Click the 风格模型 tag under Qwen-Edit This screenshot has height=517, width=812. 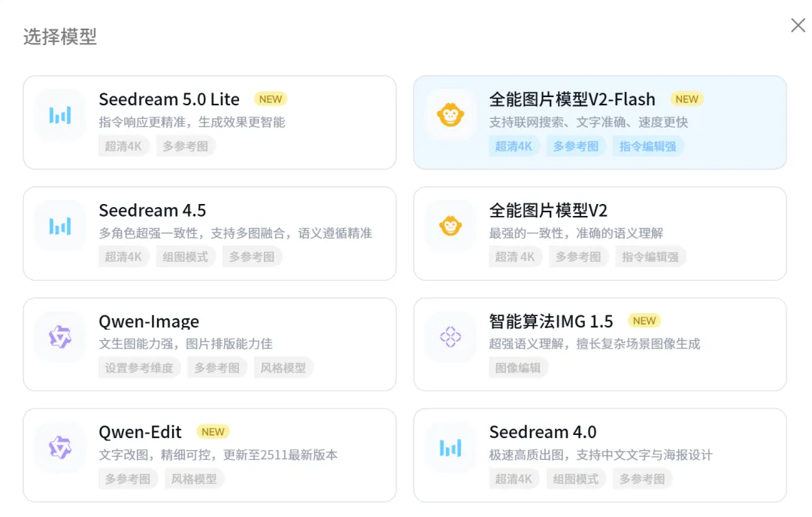(194, 479)
